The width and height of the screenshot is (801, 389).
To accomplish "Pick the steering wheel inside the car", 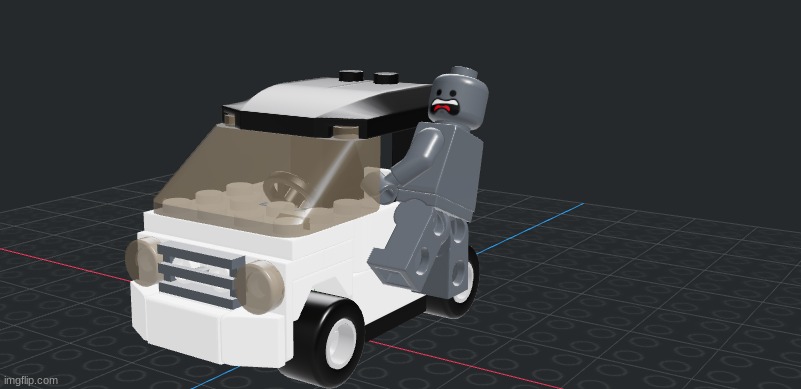I will (x=287, y=189).
